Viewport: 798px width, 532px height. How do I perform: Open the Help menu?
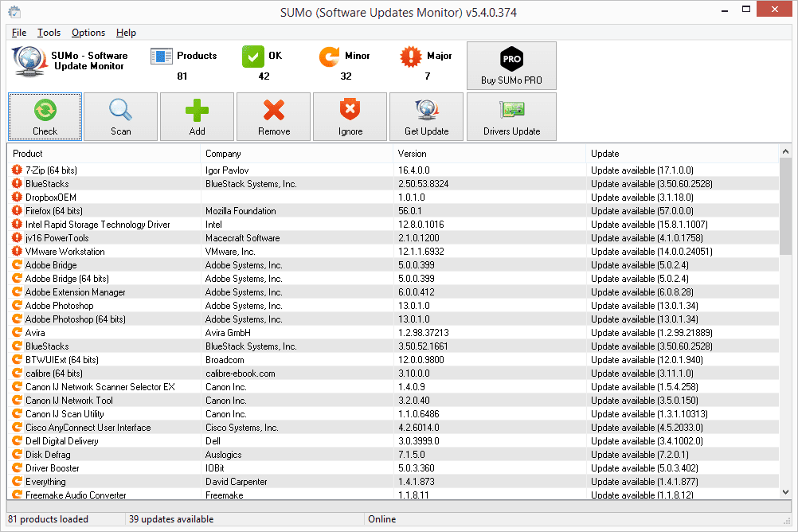[126, 33]
